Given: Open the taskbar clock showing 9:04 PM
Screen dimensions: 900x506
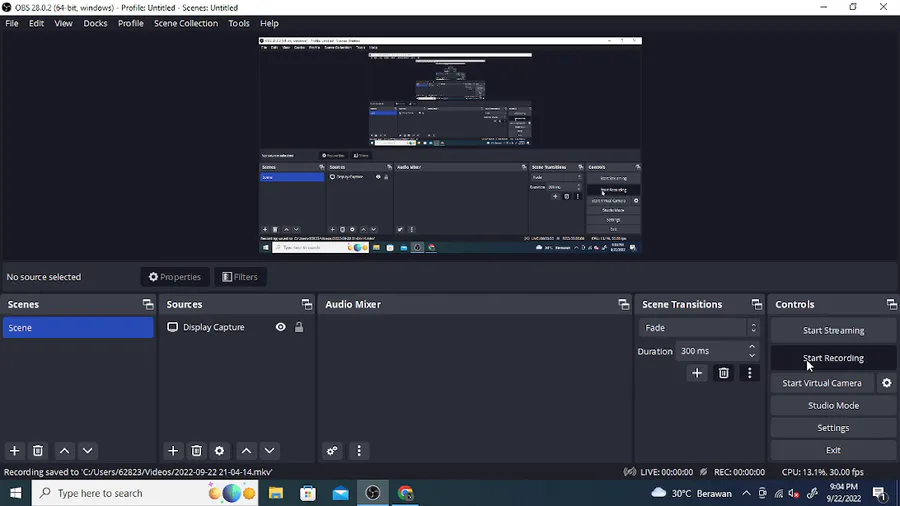Looking at the screenshot, I should point(843,493).
